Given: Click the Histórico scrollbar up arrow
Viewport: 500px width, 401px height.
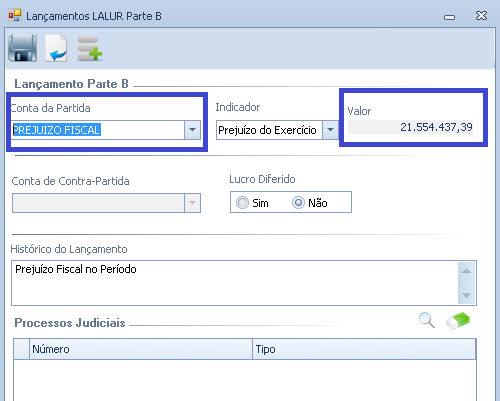Looking at the screenshot, I should (x=466, y=271).
